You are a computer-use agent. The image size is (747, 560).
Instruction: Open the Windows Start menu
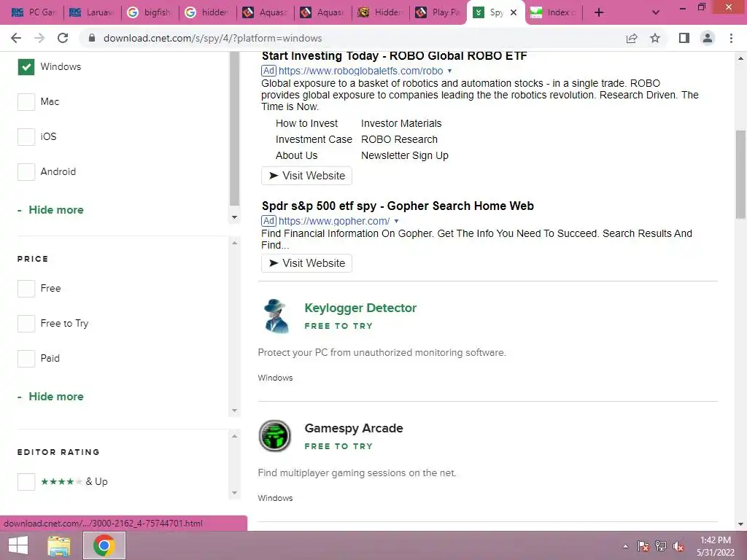click(x=18, y=545)
